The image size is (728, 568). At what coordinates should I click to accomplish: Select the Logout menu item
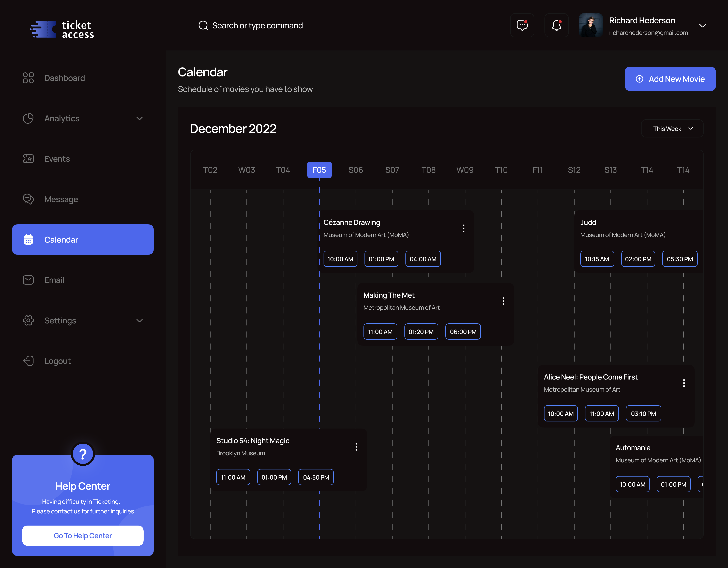click(83, 361)
